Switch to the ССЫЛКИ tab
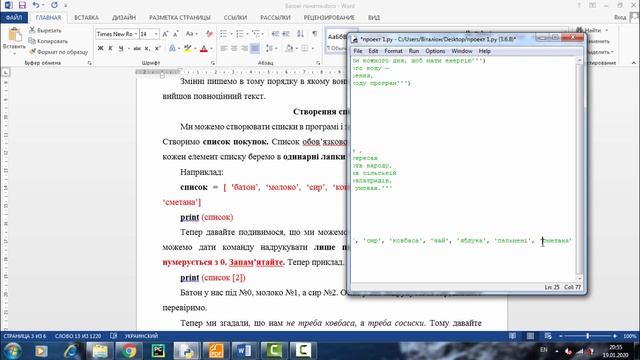This screenshot has width=640, height=360. click(235, 18)
